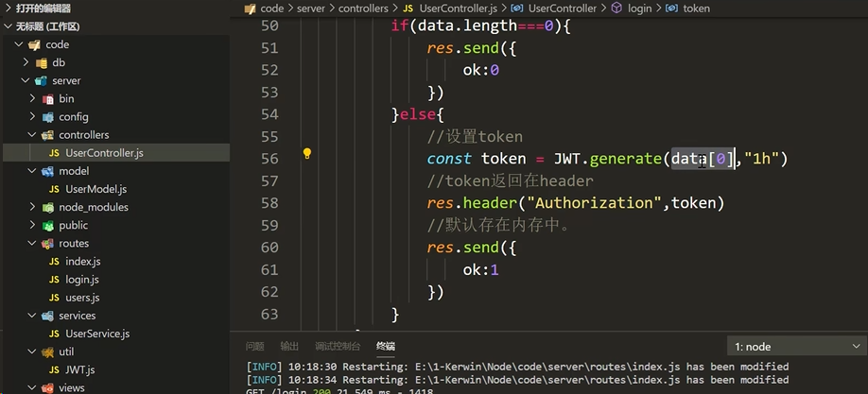This screenshot has height=394, width=868.
Task: Click the controllers folder icon
Action: click(48, 135)
